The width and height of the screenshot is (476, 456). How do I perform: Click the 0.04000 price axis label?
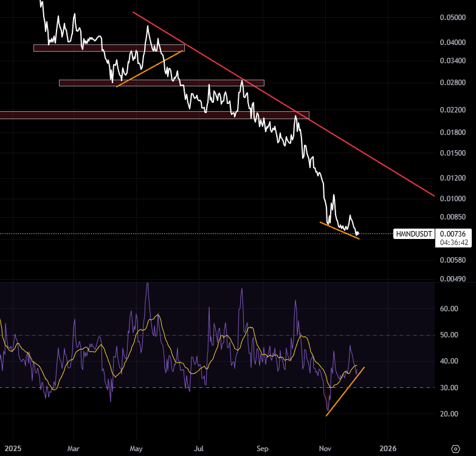click(453, 42)
